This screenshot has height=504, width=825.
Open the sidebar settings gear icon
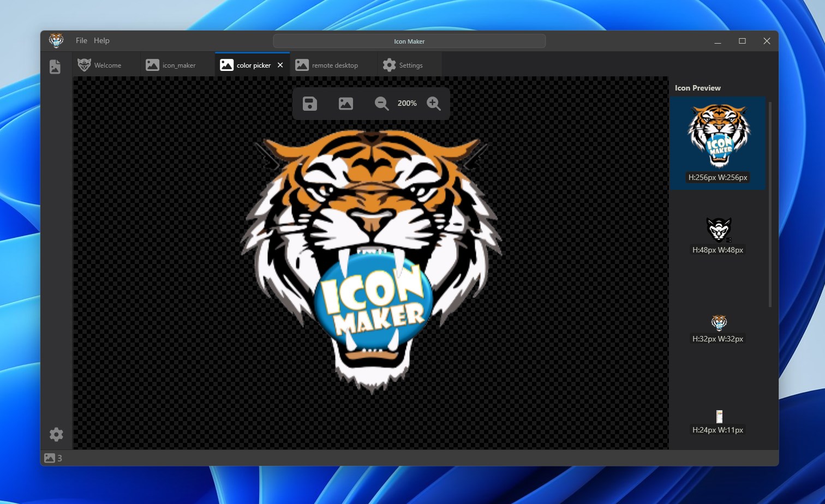[x=56, y=434]
